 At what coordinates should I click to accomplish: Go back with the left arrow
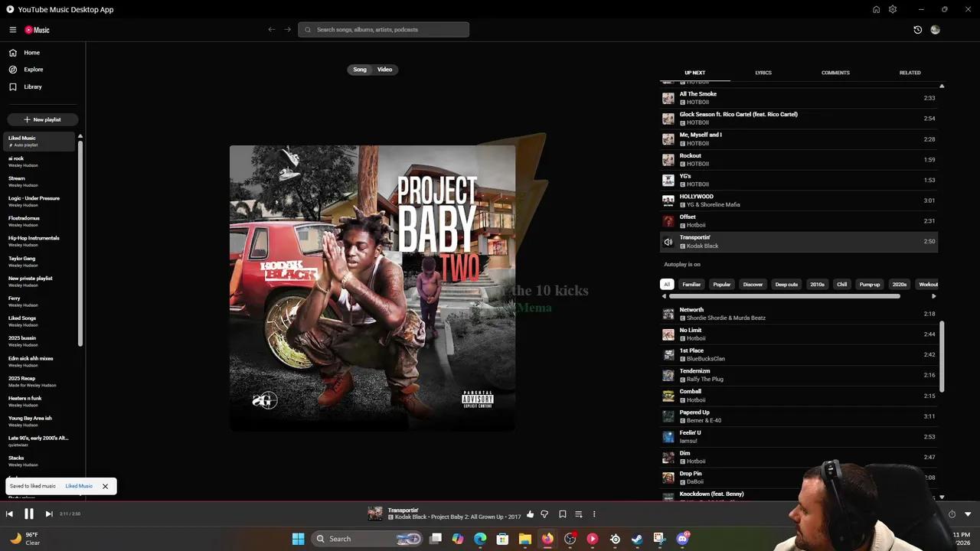pyautogui.click(x=271, y=30)
